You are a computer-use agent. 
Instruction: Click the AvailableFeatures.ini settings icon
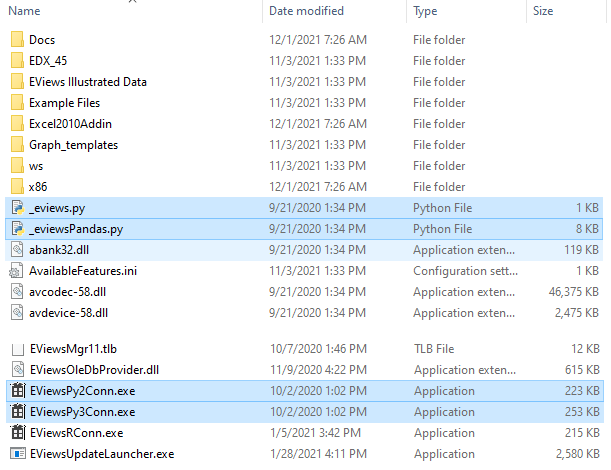tap(16, 271)
